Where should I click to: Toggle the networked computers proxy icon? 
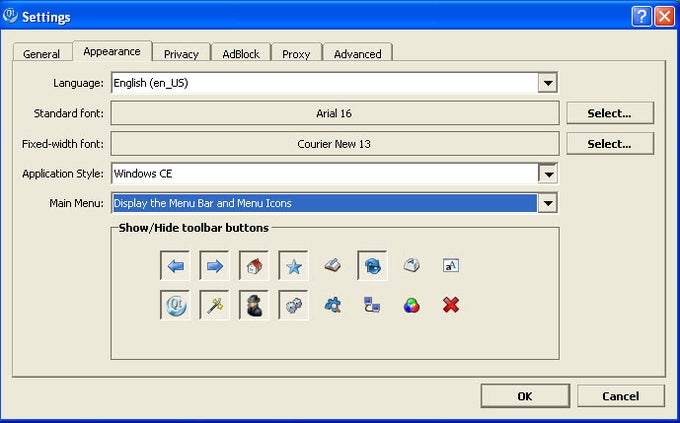click(x=372, y=305)
